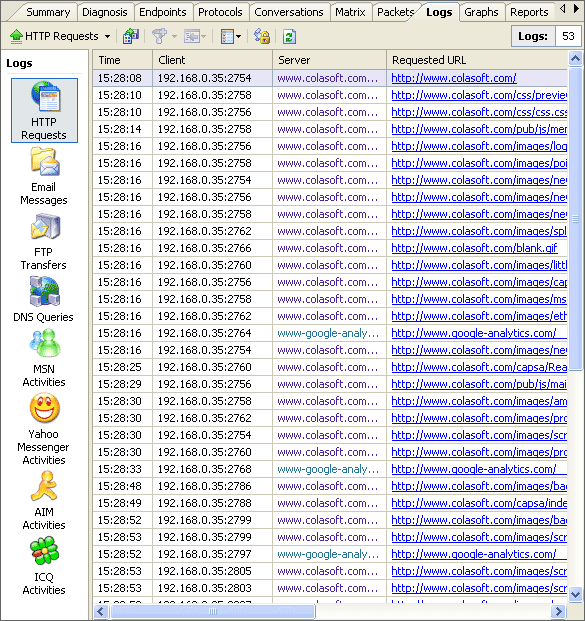Click the grayed-out left-arrow icon after the filter funnel

coord(192,36)
